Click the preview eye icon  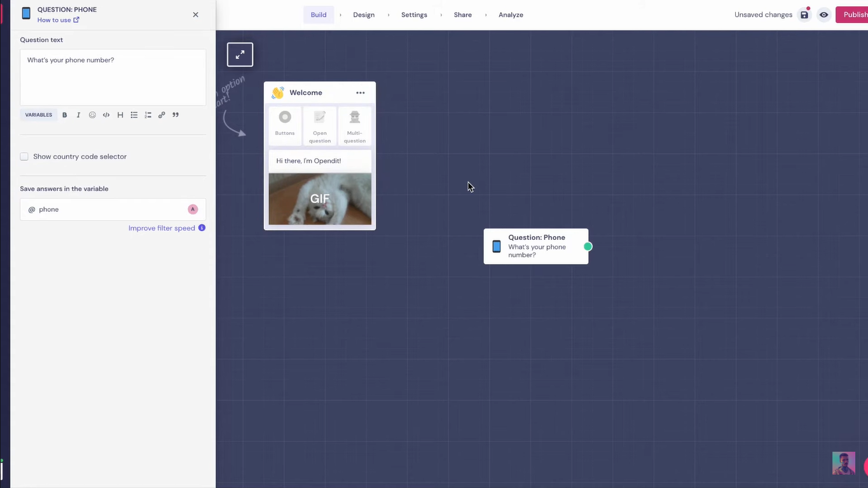coord(823,15)
